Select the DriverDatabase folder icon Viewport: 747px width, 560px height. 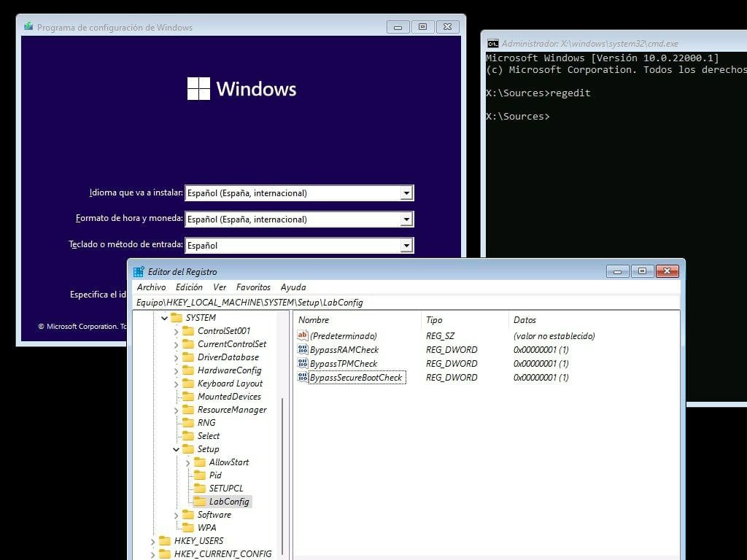(x=189, y=357)
